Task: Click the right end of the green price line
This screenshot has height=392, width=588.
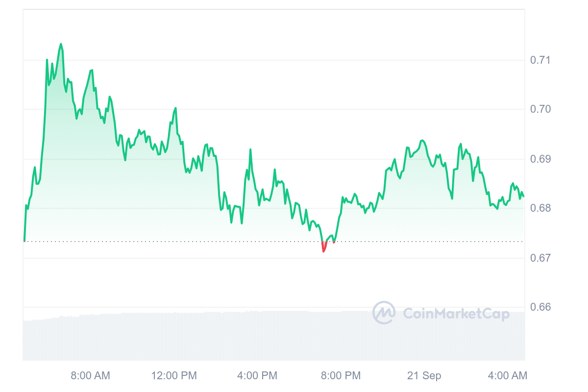Action: coord(523,196)
